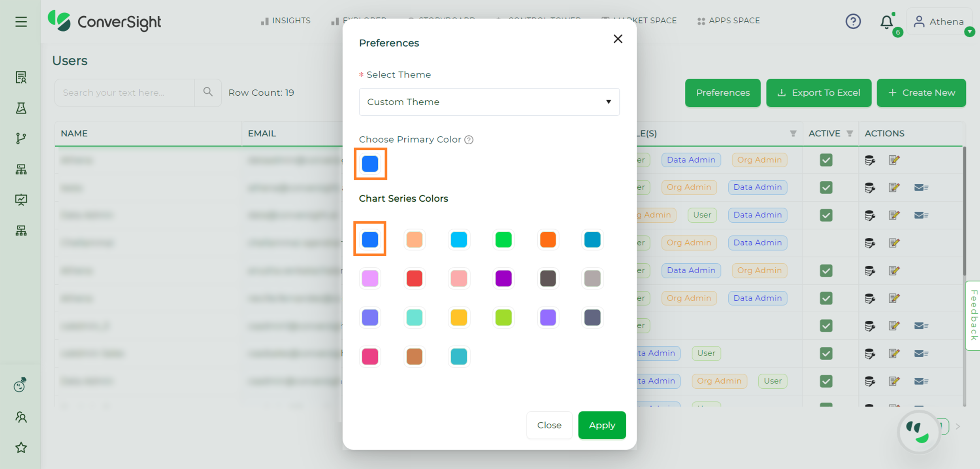This screenshot has width=980, height=469.
Task: Open the hamburger navigation menu
Action: 21,21
